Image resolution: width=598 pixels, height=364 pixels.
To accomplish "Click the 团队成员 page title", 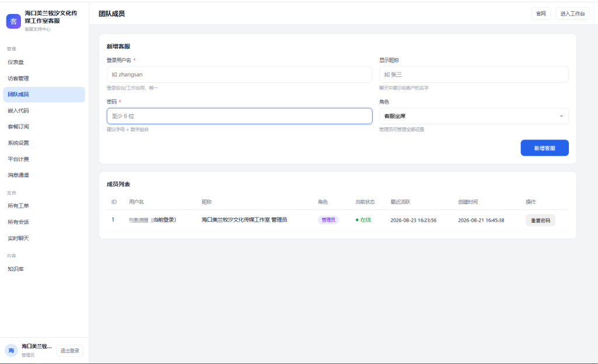I will [112, 13].
